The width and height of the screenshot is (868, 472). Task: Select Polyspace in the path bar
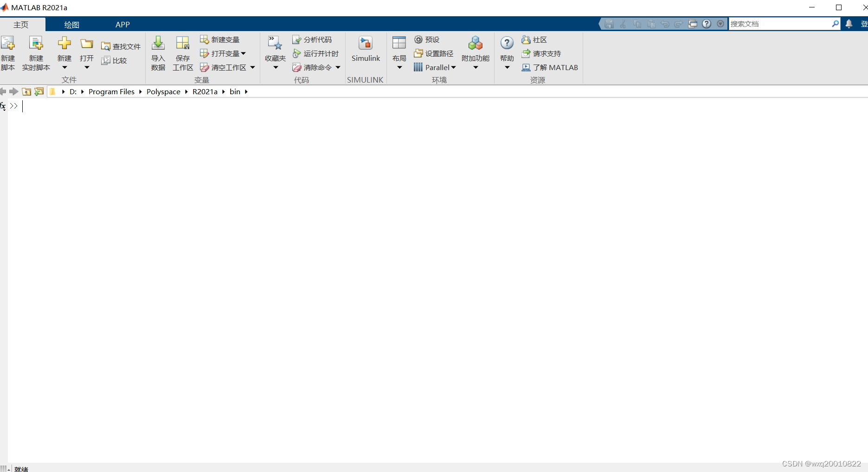point(163,91)
